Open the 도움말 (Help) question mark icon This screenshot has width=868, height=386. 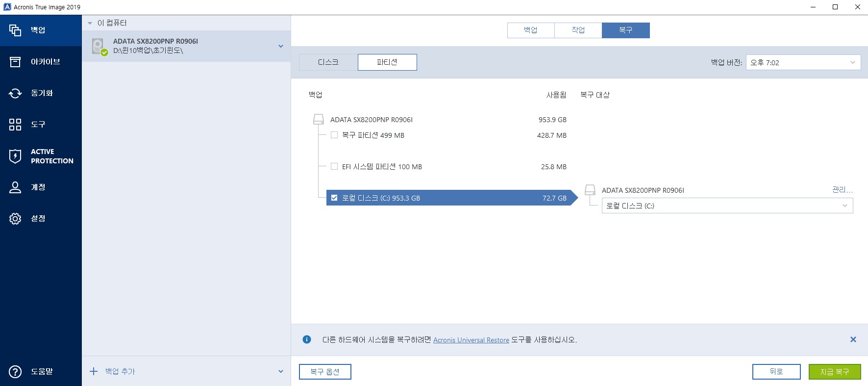coord(15,372)
